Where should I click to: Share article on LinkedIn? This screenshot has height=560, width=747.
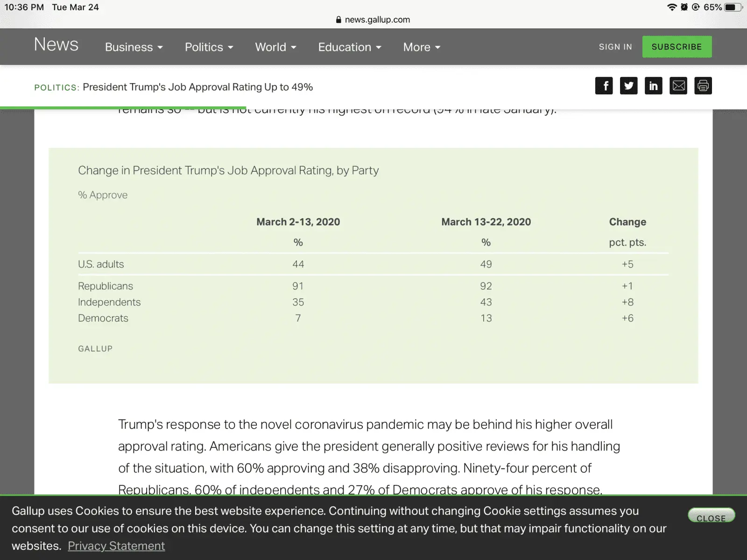(x=653, y=86)
